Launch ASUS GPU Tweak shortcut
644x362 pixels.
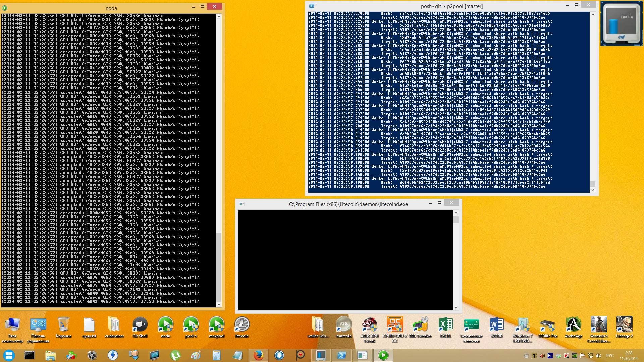point(369,330)
